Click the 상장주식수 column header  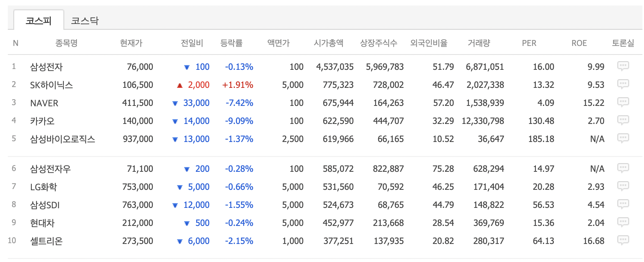[379, 43]
